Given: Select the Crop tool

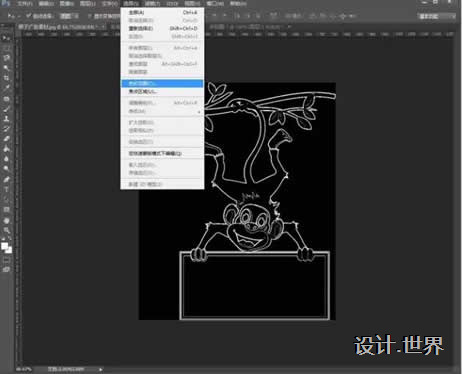Looking at the screenshot, I should pos(6,78).
